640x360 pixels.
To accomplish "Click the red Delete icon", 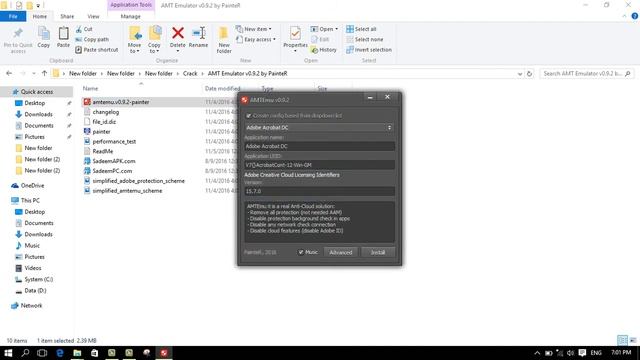I will point(178,33).
